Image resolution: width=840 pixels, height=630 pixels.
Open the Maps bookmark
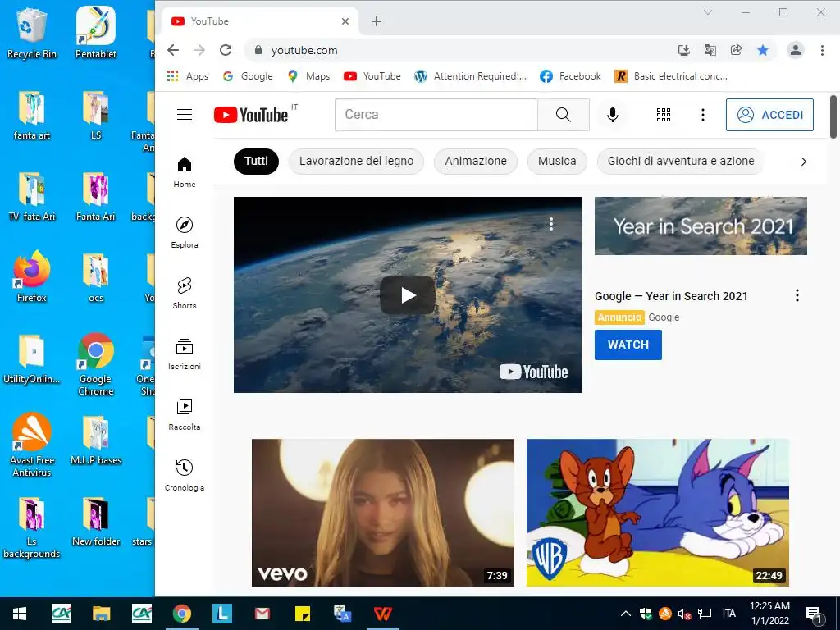(308, 76)
